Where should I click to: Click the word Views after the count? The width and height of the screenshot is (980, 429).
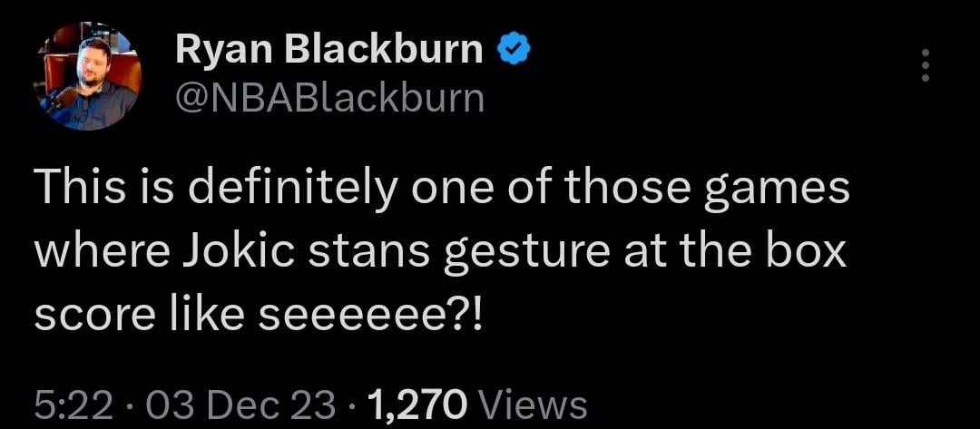pos(531,403)
